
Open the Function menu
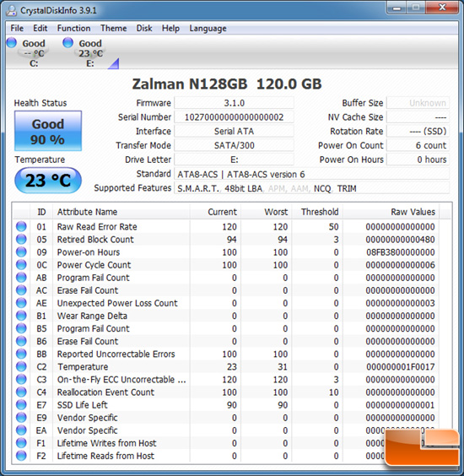point(73,28)
